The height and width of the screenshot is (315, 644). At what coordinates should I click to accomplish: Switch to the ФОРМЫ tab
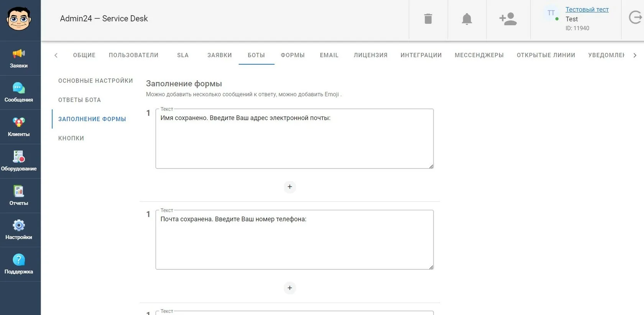point(293,55)
